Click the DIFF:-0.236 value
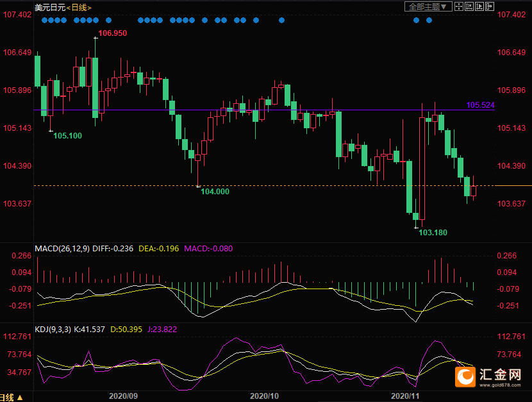 113,249
